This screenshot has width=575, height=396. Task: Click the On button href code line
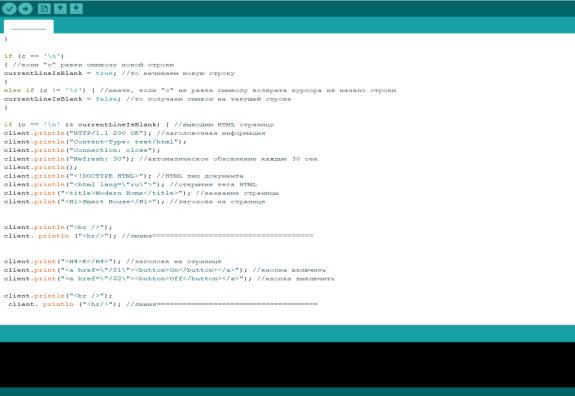point(165,270)
